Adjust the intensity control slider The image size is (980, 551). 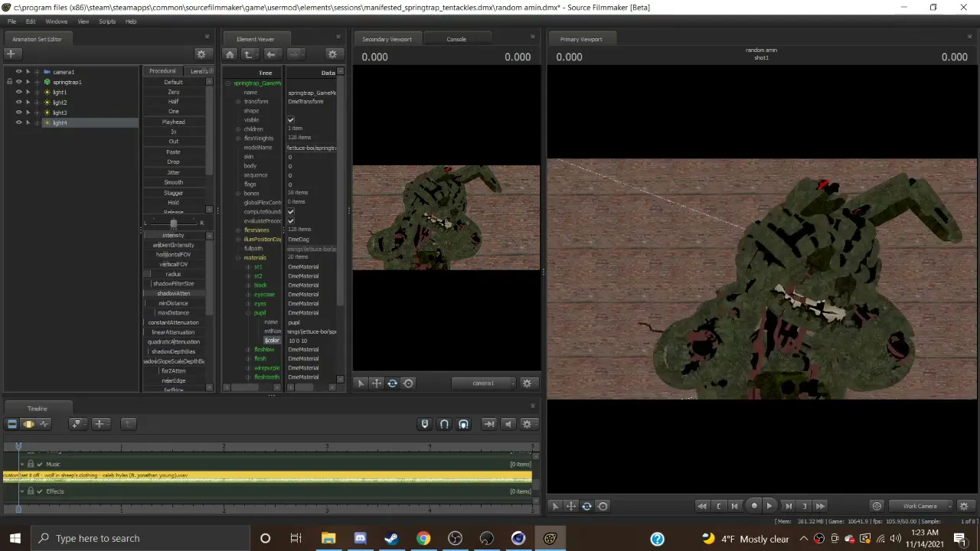[174, 235]
